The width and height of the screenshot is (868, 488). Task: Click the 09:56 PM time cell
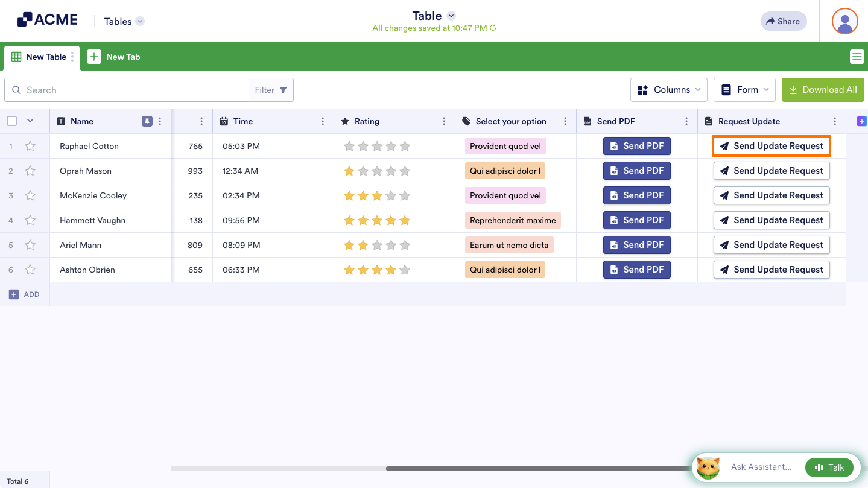point(273,220)
